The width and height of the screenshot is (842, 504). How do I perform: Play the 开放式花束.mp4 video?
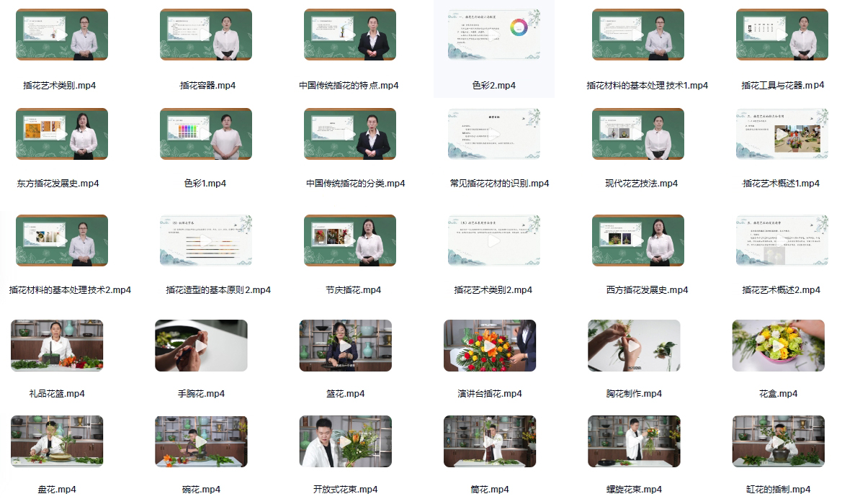346,441
